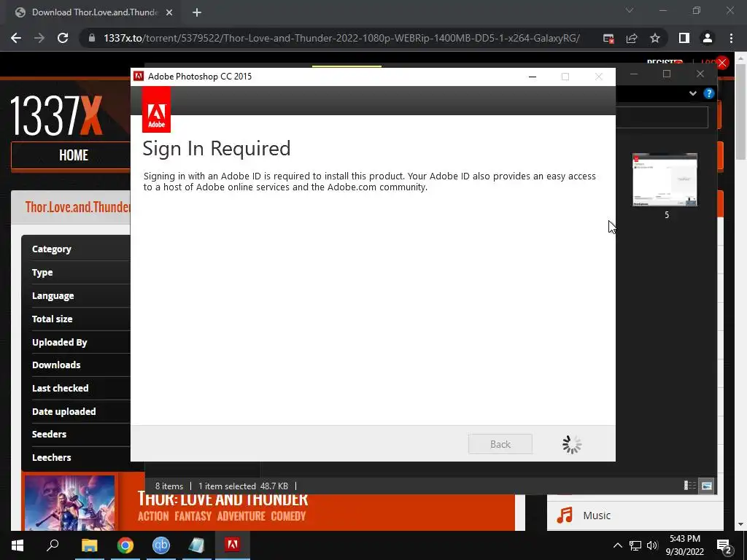Open the clock showing 5:43 PM
Viewport: 747px width, 560px height.
(684, 545)
